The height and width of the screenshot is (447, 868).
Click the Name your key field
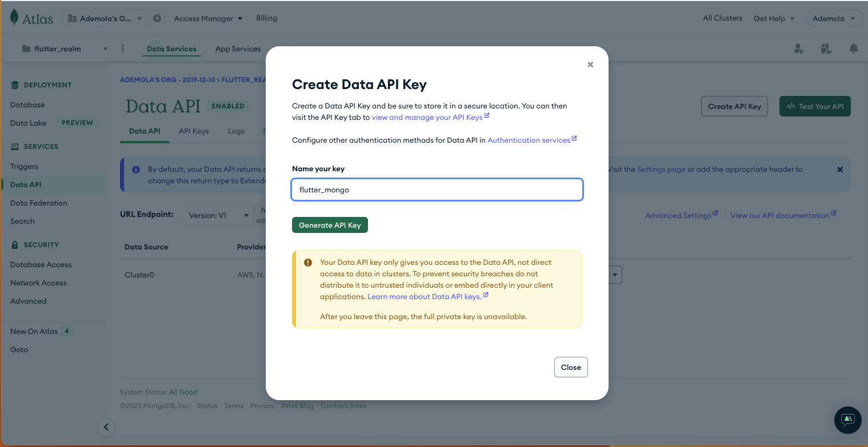[437, 190]
